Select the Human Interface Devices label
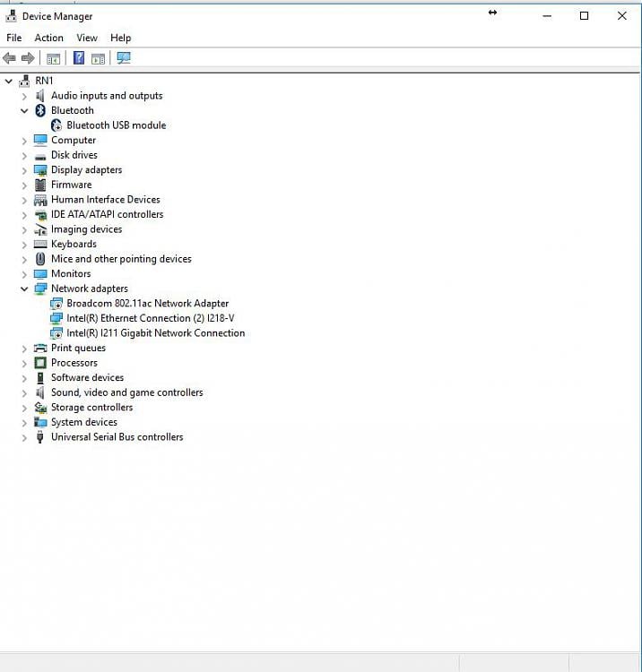The image size is (642, 672). (x=106, y=199)
